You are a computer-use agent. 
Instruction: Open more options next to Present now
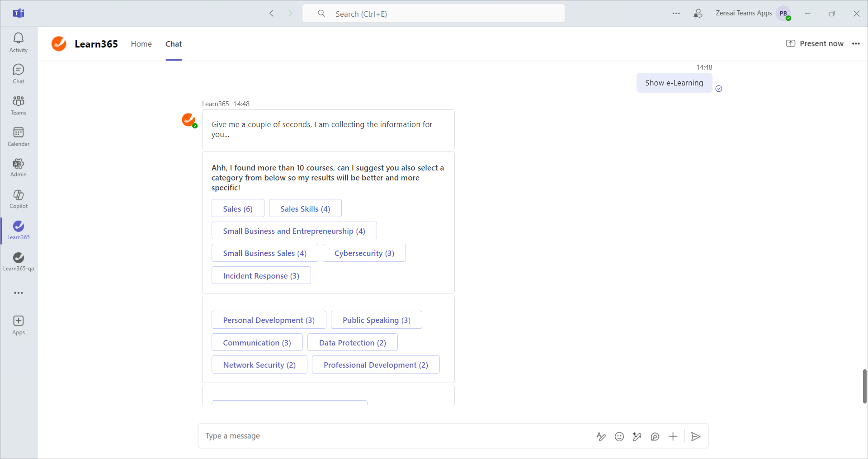click(x=856, y=44)
